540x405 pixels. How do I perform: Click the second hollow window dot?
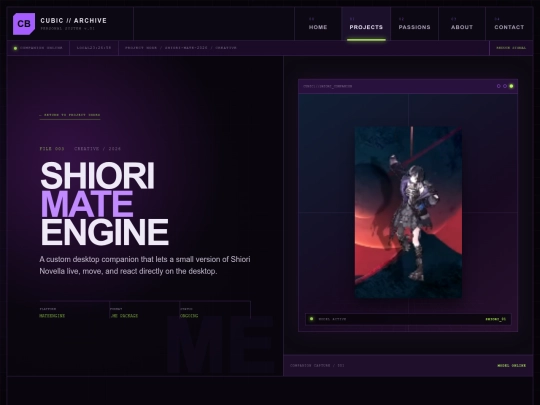point(505,86)
